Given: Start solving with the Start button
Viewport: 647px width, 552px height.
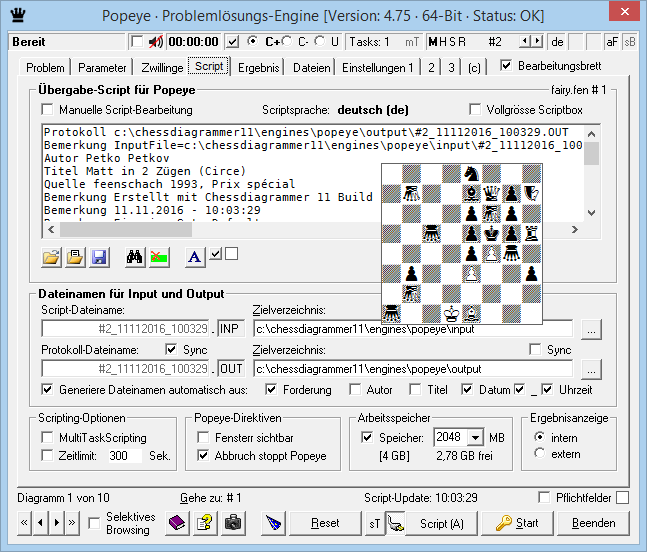Looking at the screenshot, I should 517,523.
